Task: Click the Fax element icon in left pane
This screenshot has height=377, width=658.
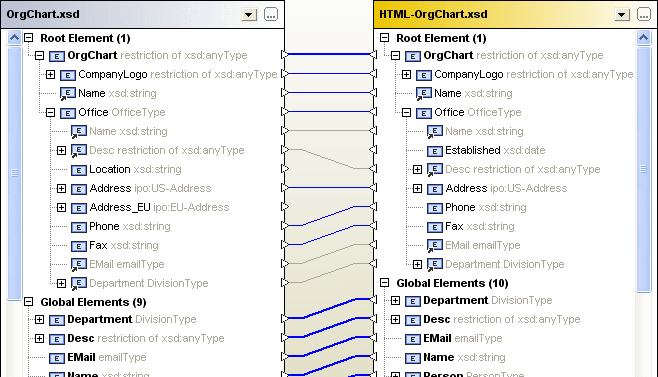Action: 78,246
